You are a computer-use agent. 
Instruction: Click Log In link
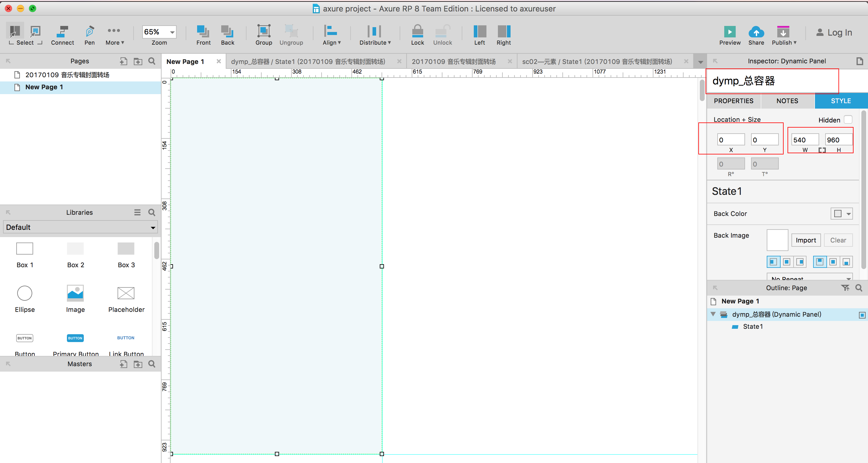[x=834, y=32]
